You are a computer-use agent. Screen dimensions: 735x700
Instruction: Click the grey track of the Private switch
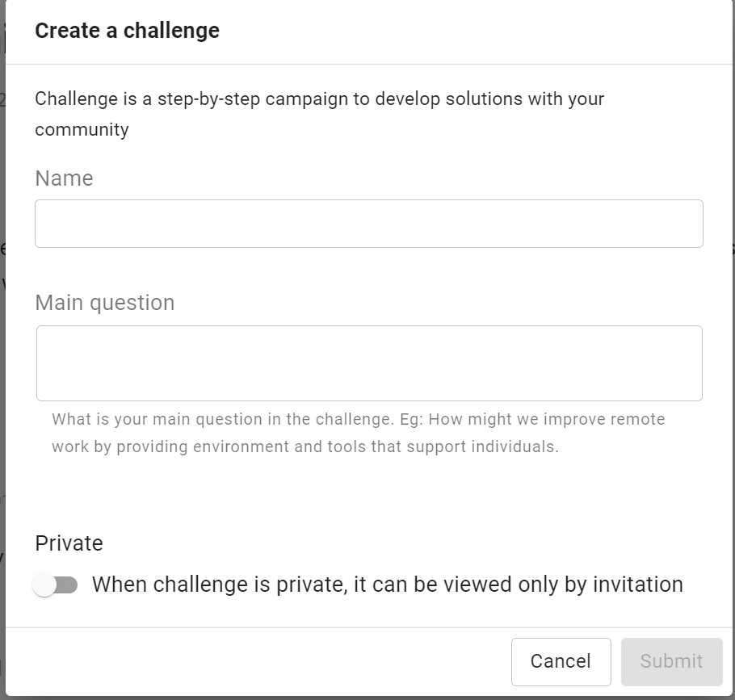[68, 585]
